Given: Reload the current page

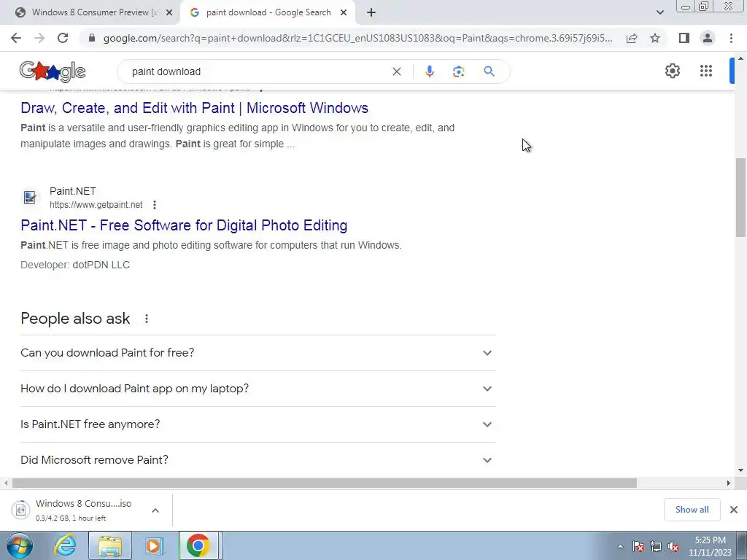Looking at the screenshot, I should pos(63,38).
